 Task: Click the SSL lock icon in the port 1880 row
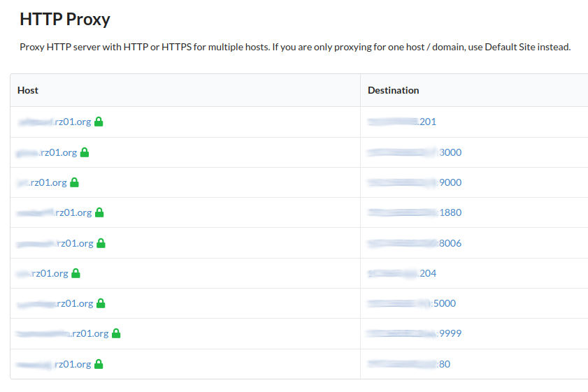click(99, 212)
